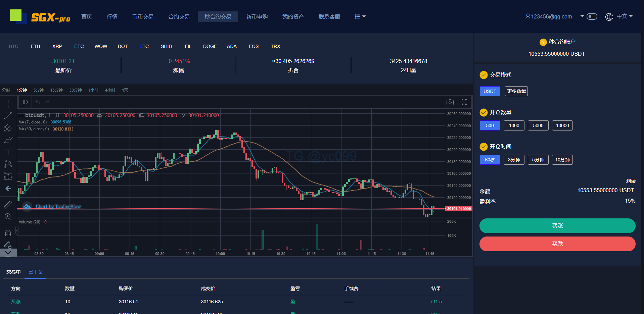Viewport: 644px width, 314px height.
Task: Click the zoom in magnifier tool
Action: pyautogui.click(x=8, y=217)
